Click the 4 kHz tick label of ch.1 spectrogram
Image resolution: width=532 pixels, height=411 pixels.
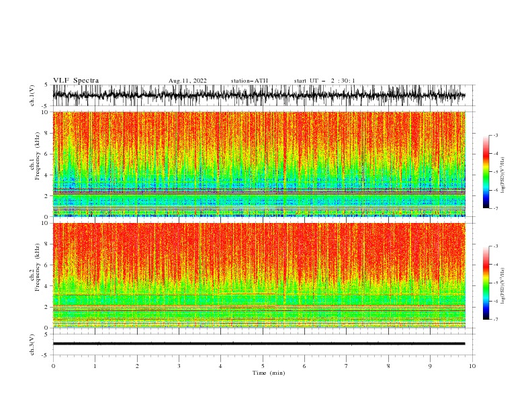(x=46, y=175)
